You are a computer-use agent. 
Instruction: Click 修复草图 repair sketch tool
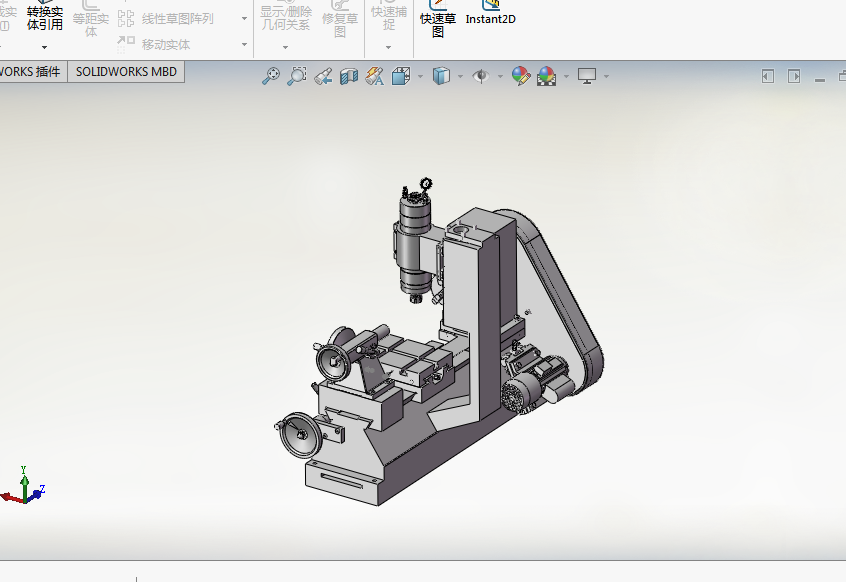coord(340,19)
